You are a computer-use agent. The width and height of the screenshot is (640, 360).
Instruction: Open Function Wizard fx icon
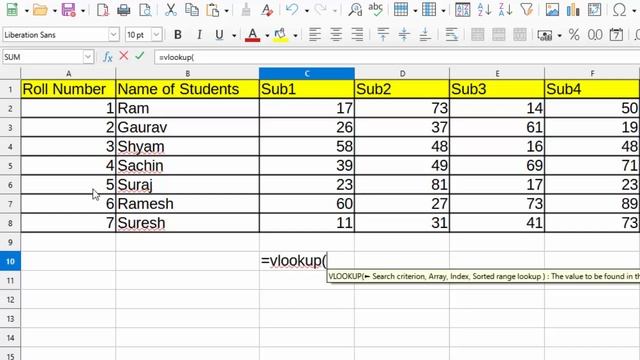pyautogui.click(x=108, y=57)
